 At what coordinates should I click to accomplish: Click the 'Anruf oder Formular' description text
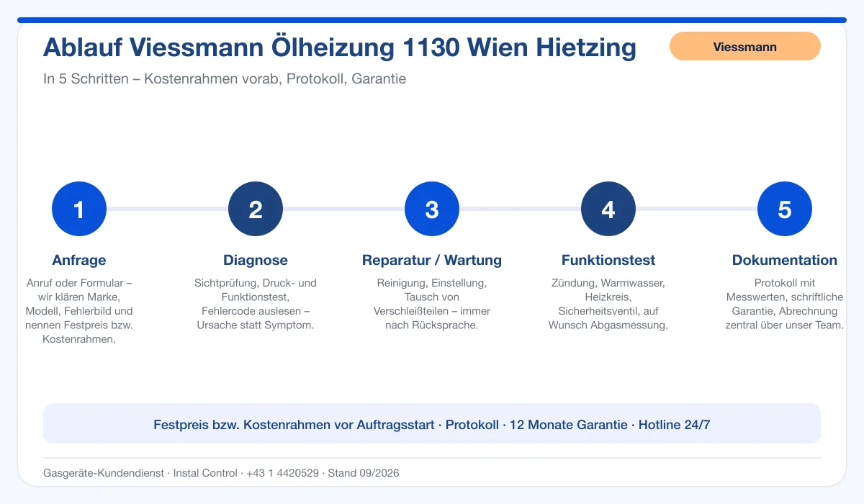click(79, 311)
